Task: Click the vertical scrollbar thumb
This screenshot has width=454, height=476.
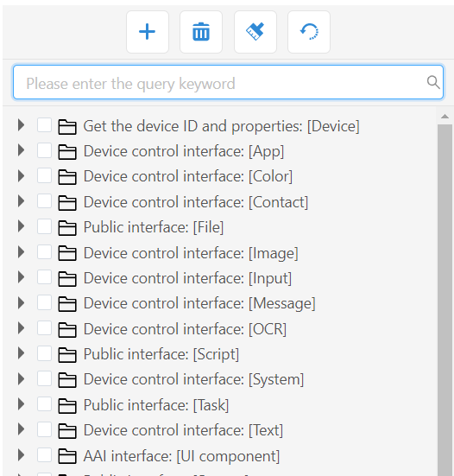Action: [445, 300]
